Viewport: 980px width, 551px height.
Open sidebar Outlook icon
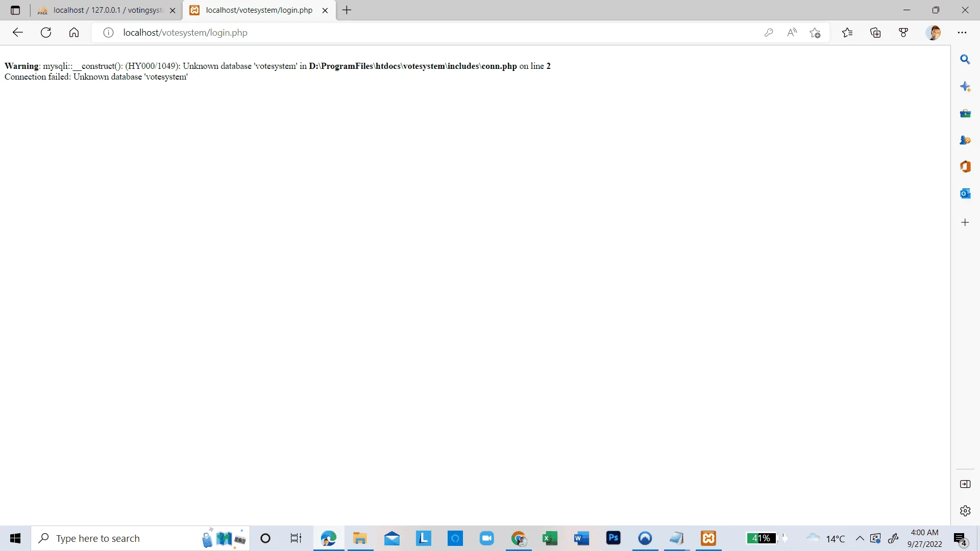pyautogui.click(x=965, y=193)
